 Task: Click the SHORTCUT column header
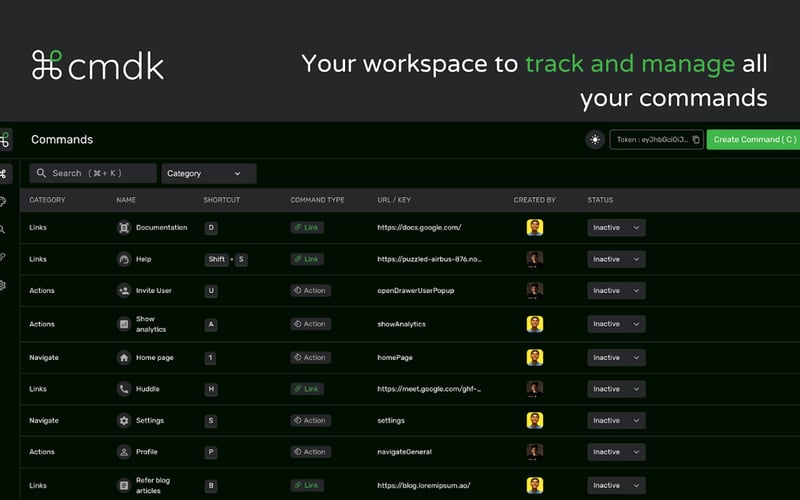pos(221,200)
